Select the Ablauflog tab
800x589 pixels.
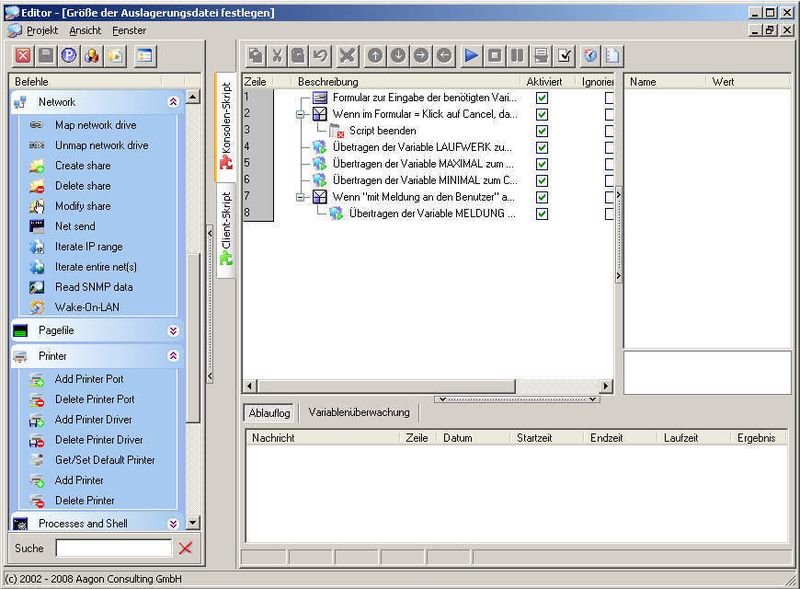[x=269, y=413]
